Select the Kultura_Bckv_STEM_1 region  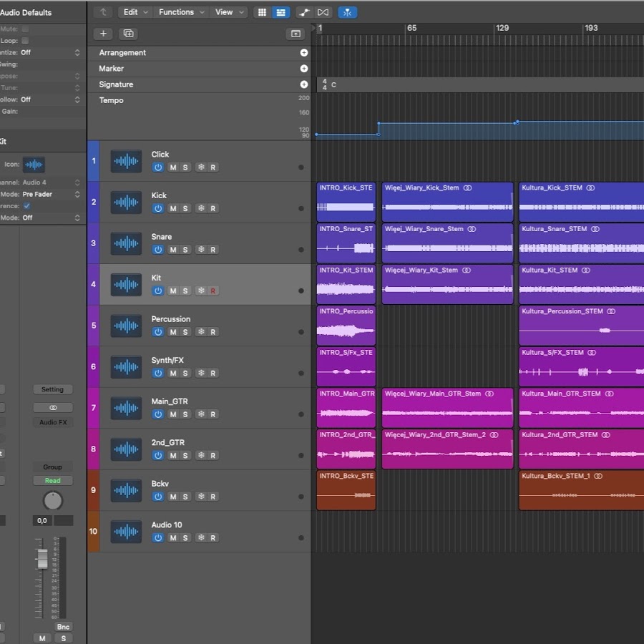pyautogui.click(x=581, y=490)
